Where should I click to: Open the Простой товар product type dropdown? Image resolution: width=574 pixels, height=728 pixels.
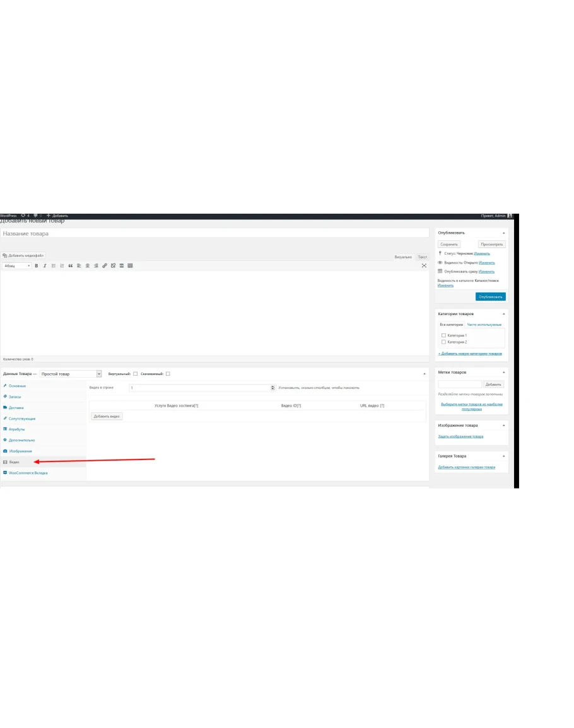70,374
